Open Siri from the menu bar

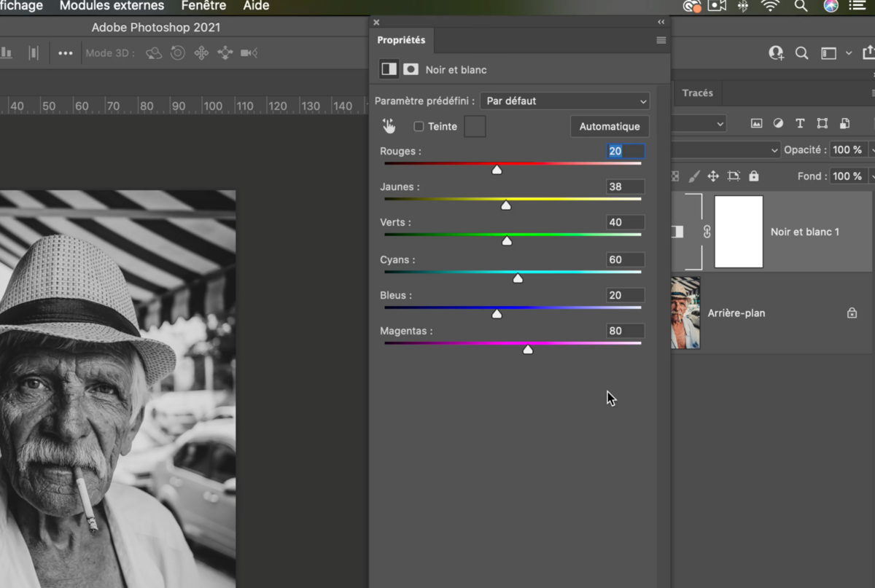pos(831,6)
